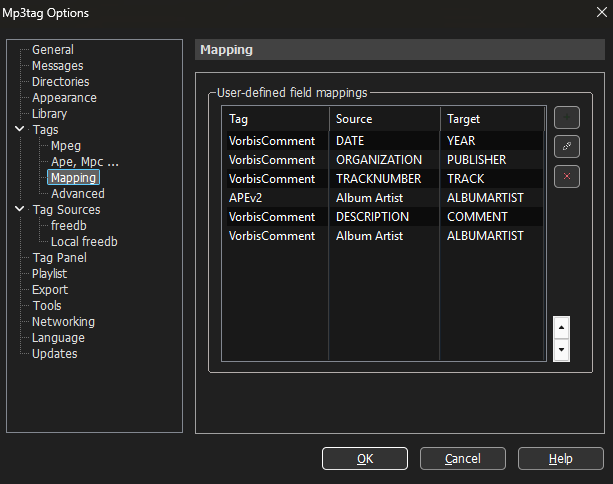This screenshot has width=613, height=484.
Task: Select the last VorbisComment Album Artist row
Action: (x=385, y=236)
